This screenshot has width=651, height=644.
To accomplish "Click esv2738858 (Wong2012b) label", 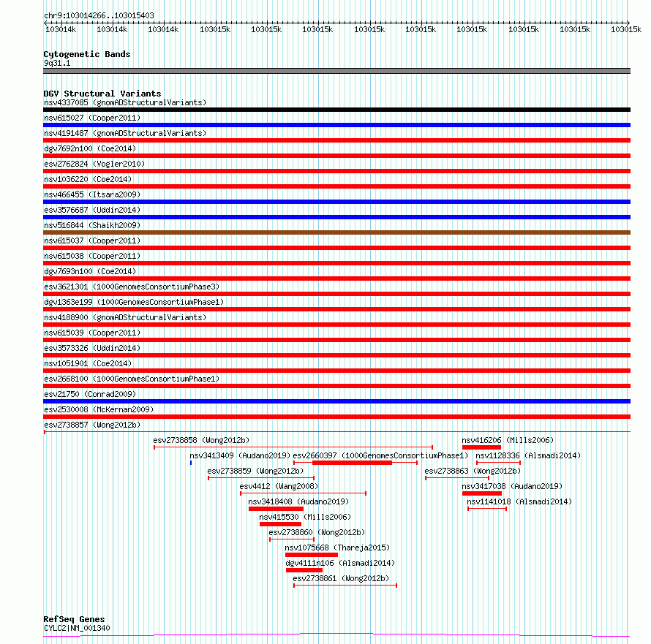I will [201, 440].
